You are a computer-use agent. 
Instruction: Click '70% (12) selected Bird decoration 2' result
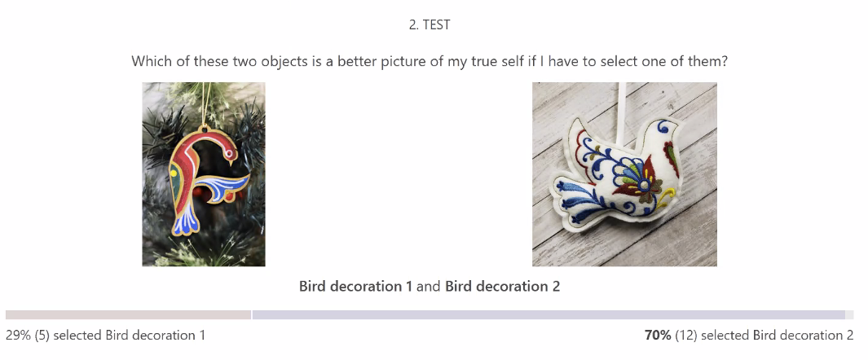click(749, 335)
